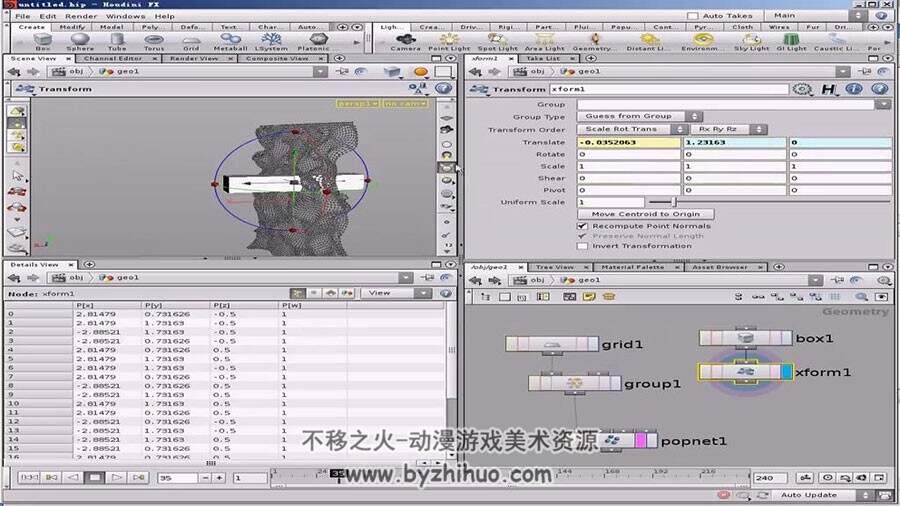Screen dimensions: 900x506
Task: Toggle Recompute Point Normals checkbox
Action: [x=583, y=226]
